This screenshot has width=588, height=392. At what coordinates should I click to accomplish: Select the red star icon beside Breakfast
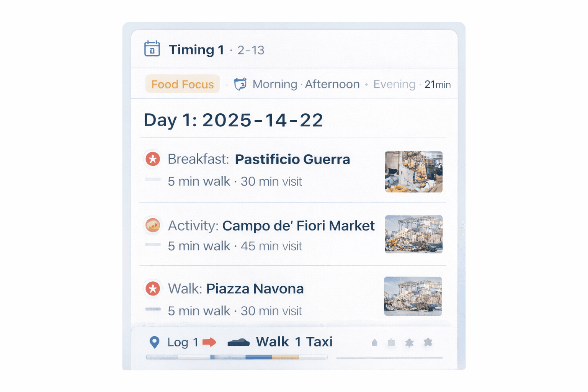152,158
